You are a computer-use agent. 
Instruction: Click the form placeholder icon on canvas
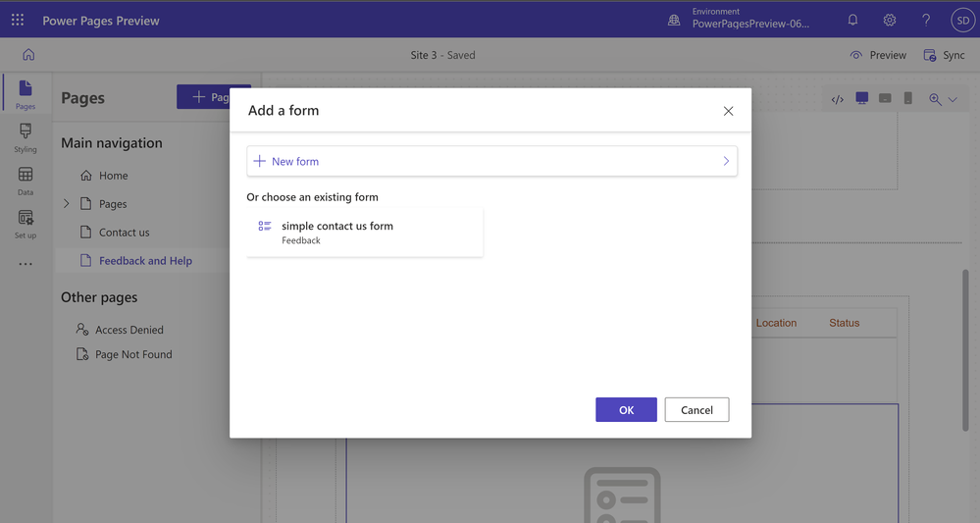pyautogui.click(x=623, y=495)
